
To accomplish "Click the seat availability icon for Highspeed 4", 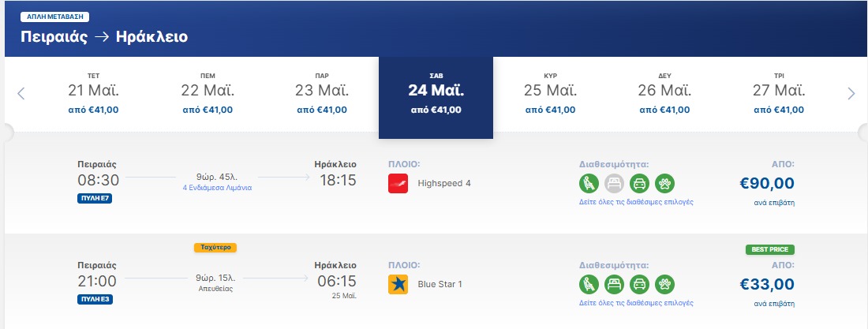I will 589,183.
